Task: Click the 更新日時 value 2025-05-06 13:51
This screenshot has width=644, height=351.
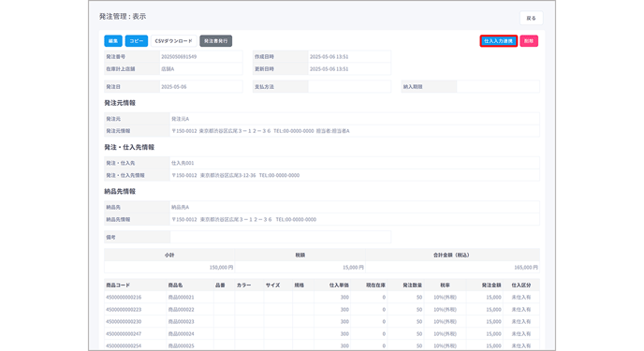Action: tap(329, 69)
